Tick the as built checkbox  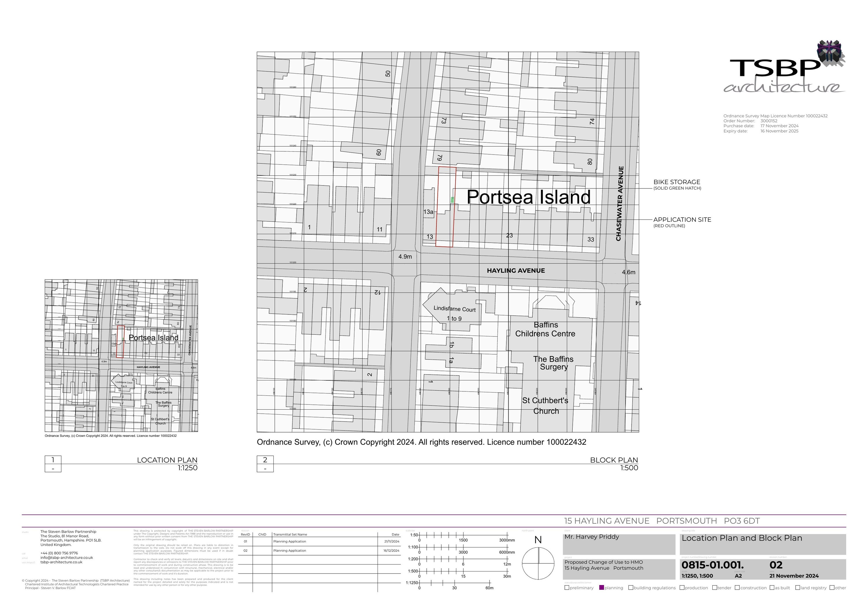(x=772, y=588)
